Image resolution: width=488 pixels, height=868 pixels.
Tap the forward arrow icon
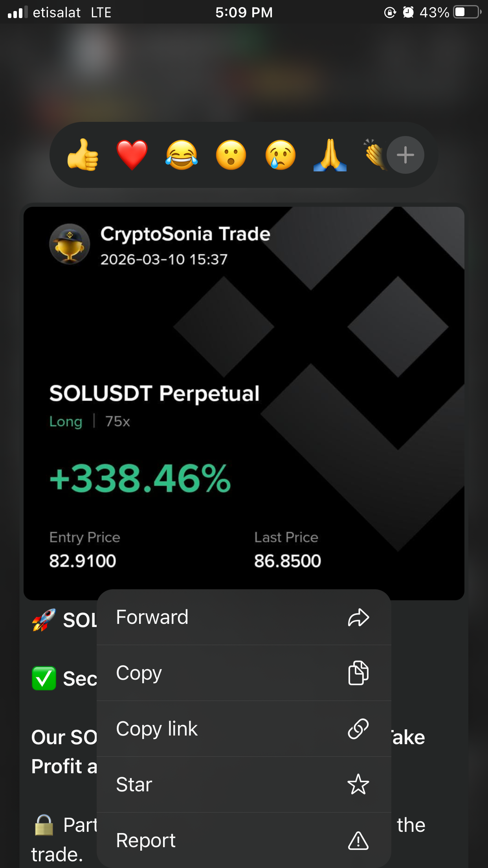358,617
